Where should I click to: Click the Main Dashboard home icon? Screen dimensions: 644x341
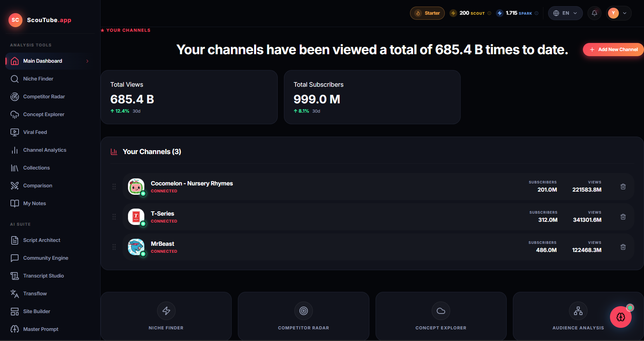15,61
